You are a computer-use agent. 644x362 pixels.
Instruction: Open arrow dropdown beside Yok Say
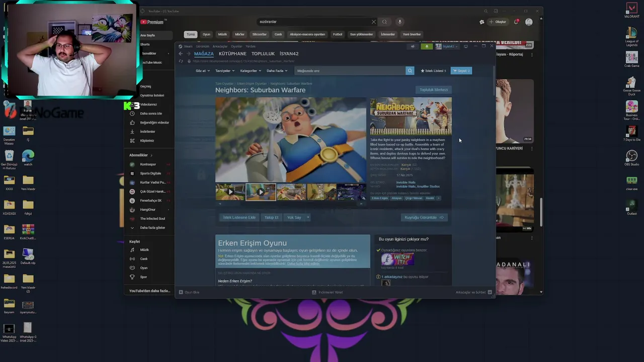coord(307,217)
